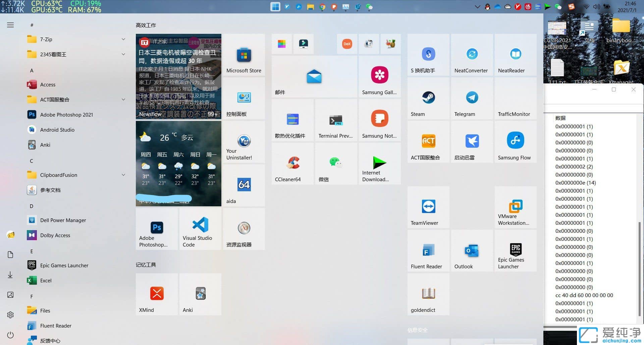
Task: Open the Telegram tile
Action: click(472, 98)
